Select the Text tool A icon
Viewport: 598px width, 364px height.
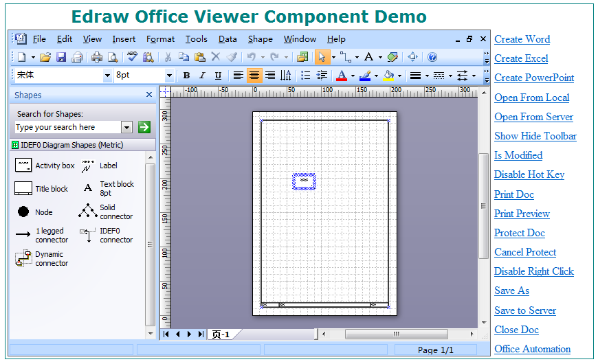368,57
